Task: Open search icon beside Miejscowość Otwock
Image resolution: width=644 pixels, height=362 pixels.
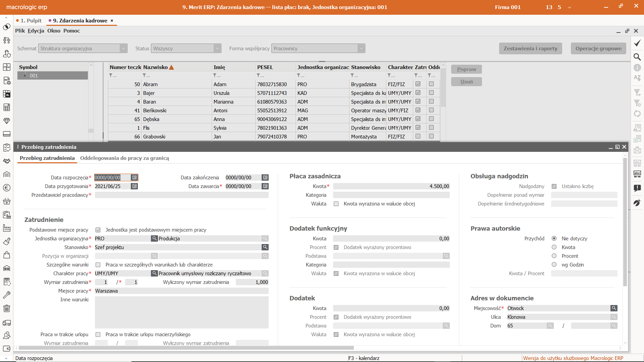Action: 613,308
